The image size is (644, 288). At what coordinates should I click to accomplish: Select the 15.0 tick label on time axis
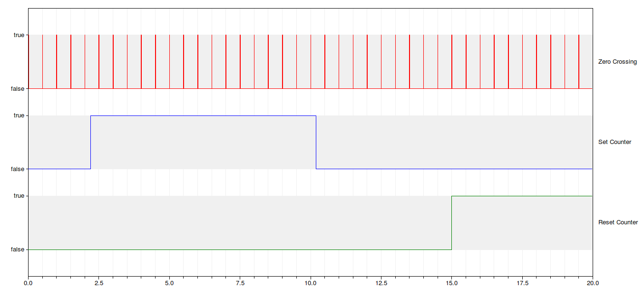[x=451, y=283]
